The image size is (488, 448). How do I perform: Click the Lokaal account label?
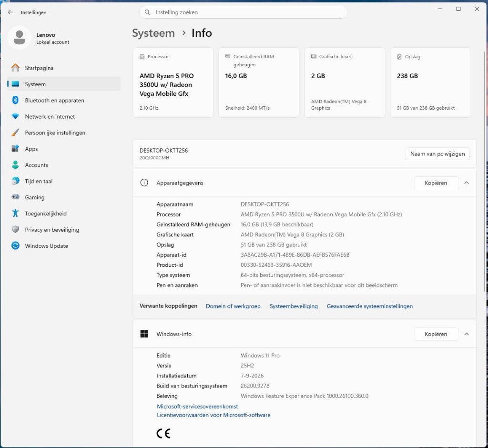click(x=52, y=42)
